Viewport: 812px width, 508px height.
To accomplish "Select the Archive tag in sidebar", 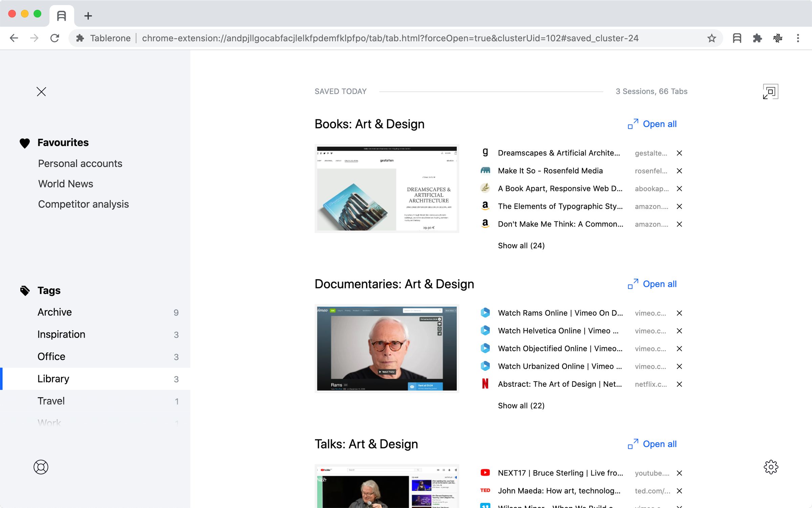I will click(x=54, y=311).
